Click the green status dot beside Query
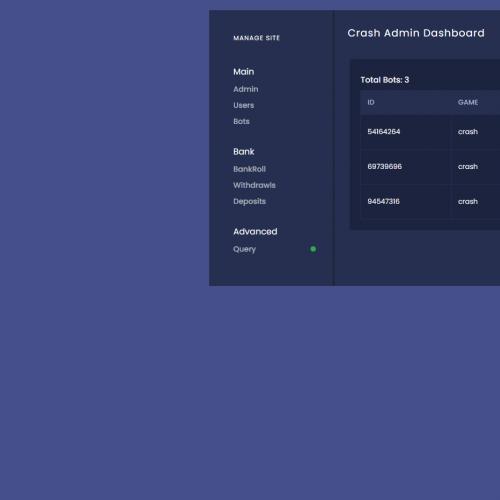Viewport: 500px width, 500px height. click(313, 249)
